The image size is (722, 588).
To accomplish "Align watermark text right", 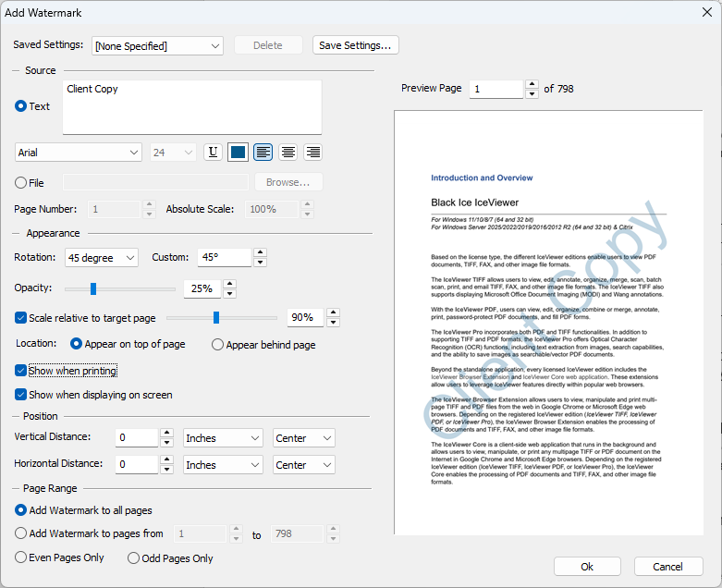I will (x=313, y=152).
